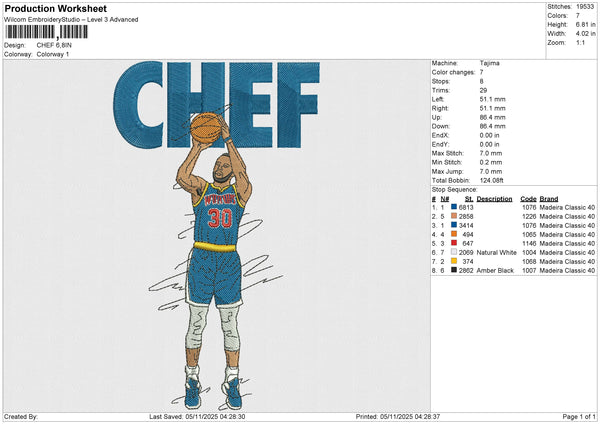Click the Production Worksheet title
This screenshot has height=424, width=600.
55,8
